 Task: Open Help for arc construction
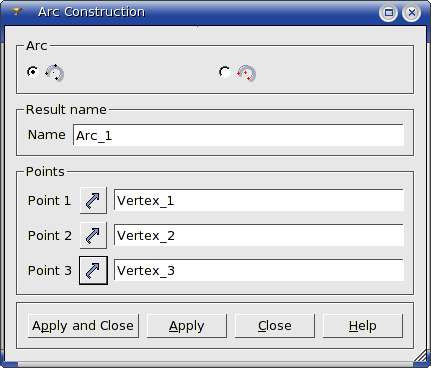point(363,326)
